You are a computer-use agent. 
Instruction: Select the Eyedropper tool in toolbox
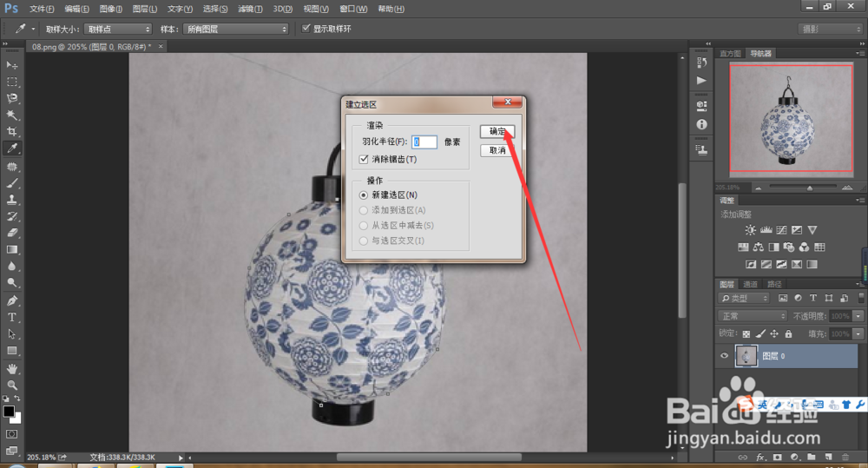pyautogui.click(x=11, y=148)
